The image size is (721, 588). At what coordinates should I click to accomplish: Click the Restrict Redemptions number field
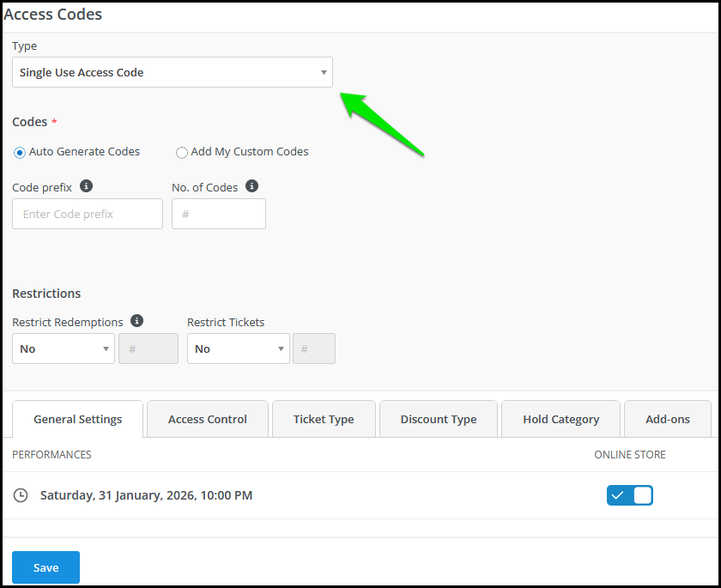[148, 349]
